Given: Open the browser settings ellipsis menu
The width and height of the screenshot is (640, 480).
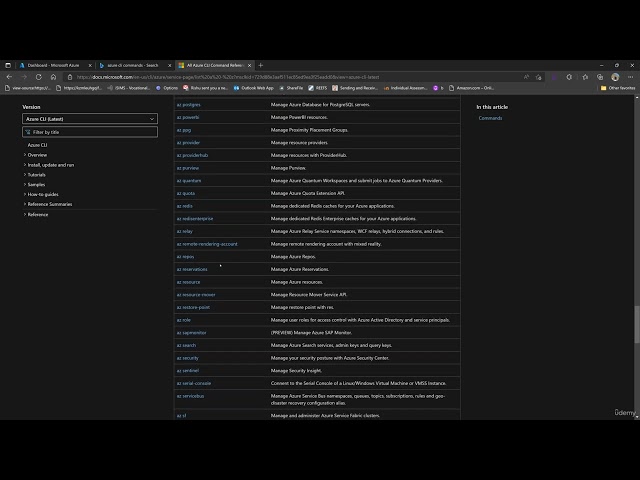Looking at the screenshot, I should pos(631,77).
